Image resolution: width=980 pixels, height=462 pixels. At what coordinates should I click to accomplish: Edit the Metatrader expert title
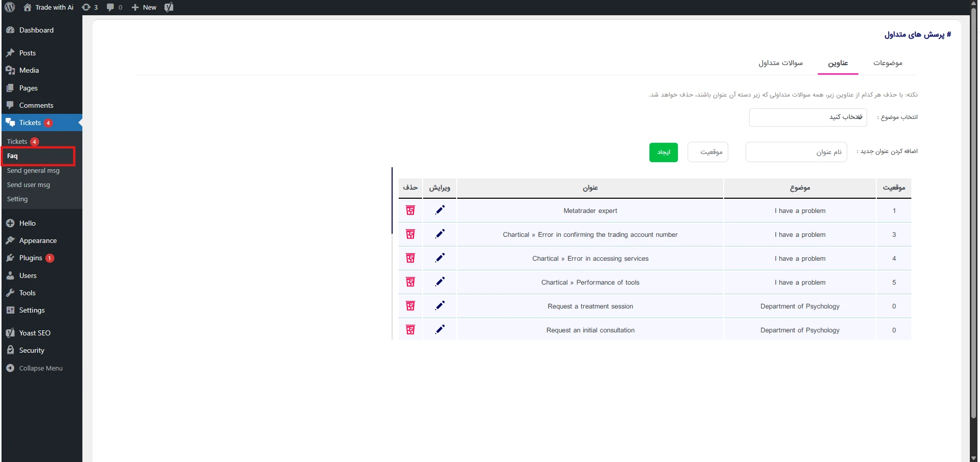(440, 210)
